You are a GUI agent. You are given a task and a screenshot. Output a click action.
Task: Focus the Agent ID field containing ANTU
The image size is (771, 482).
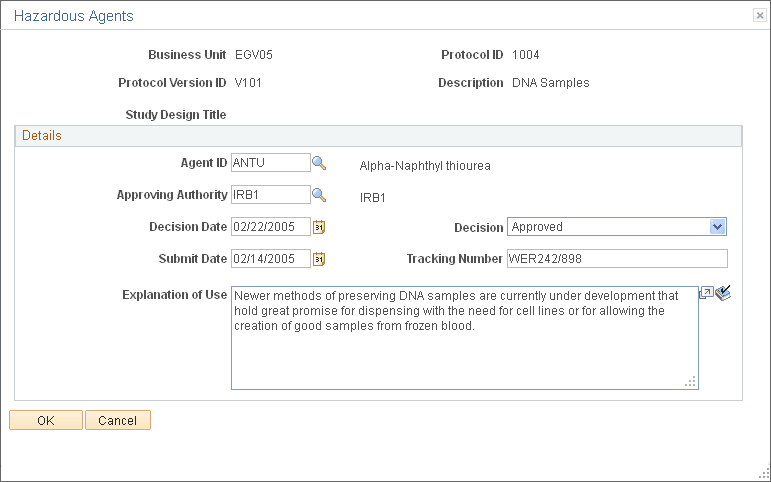click(271, 163)
